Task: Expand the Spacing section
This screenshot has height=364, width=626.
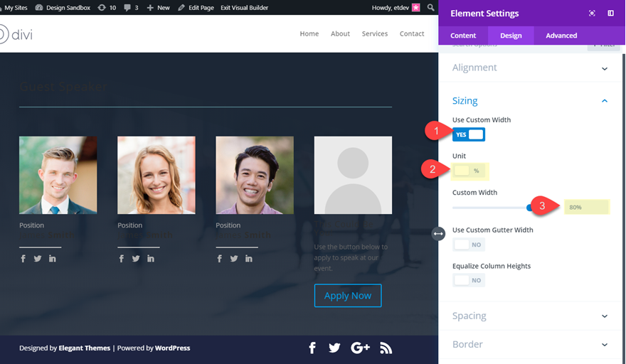Action: click(530, 316)
